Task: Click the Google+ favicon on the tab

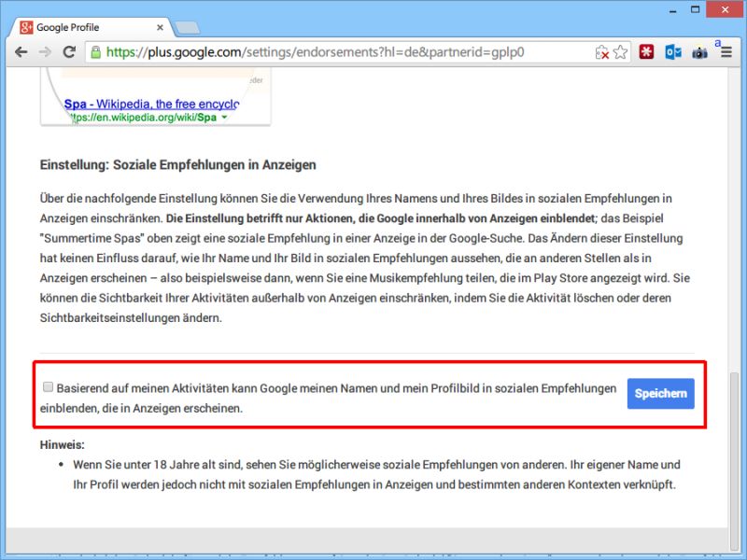Action: click(x=26, y=28)
